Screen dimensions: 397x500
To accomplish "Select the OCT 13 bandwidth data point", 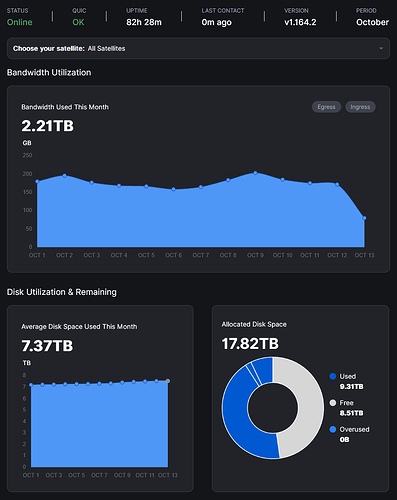I will [x=364, y=218].
